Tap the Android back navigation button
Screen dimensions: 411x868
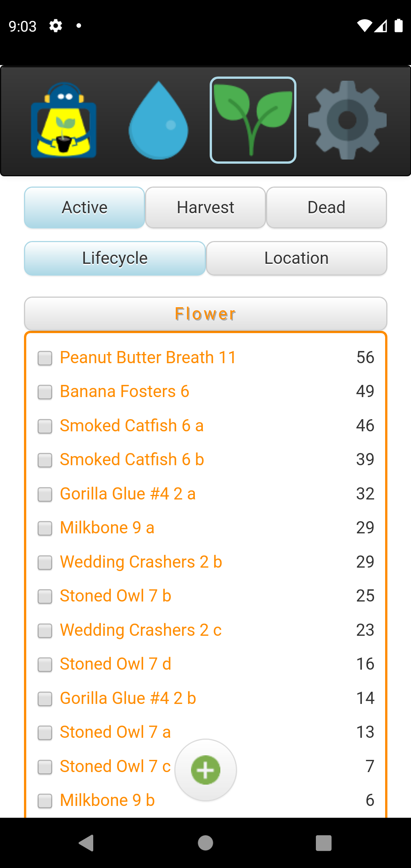(x=86, y=843)
